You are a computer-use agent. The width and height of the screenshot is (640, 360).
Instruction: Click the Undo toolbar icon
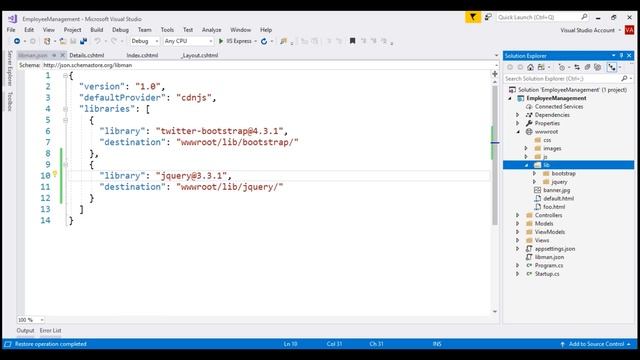(x=97, y=41)
